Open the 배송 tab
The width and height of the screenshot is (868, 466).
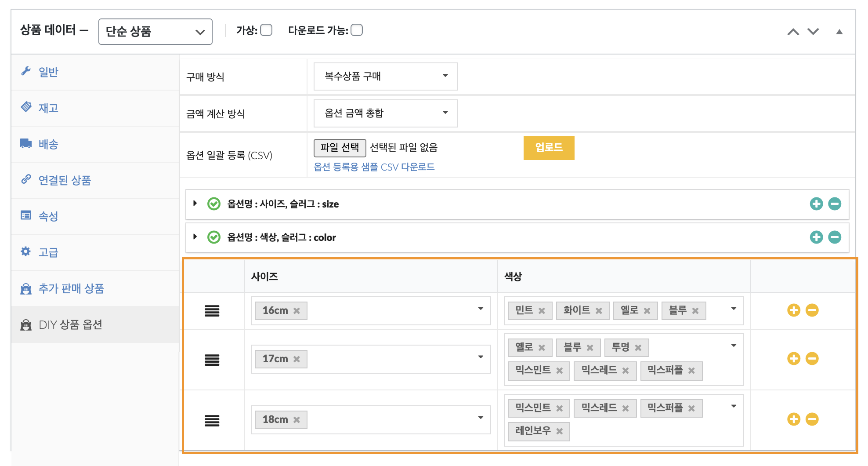(x=48, y=144)
